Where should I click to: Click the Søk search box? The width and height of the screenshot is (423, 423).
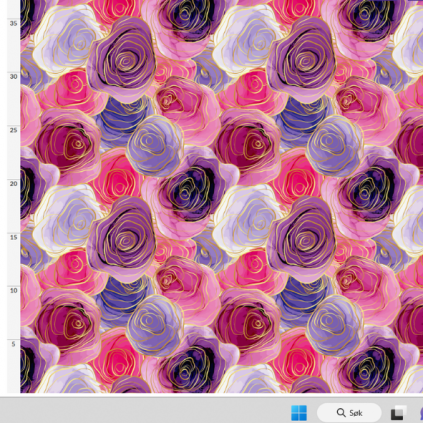click(349, 413)
